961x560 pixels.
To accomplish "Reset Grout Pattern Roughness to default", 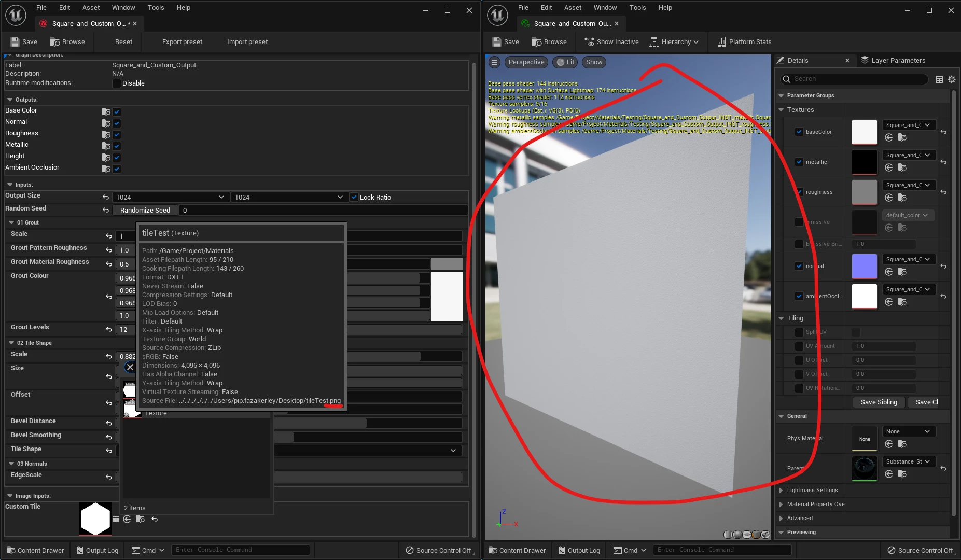I will (109, 250).
